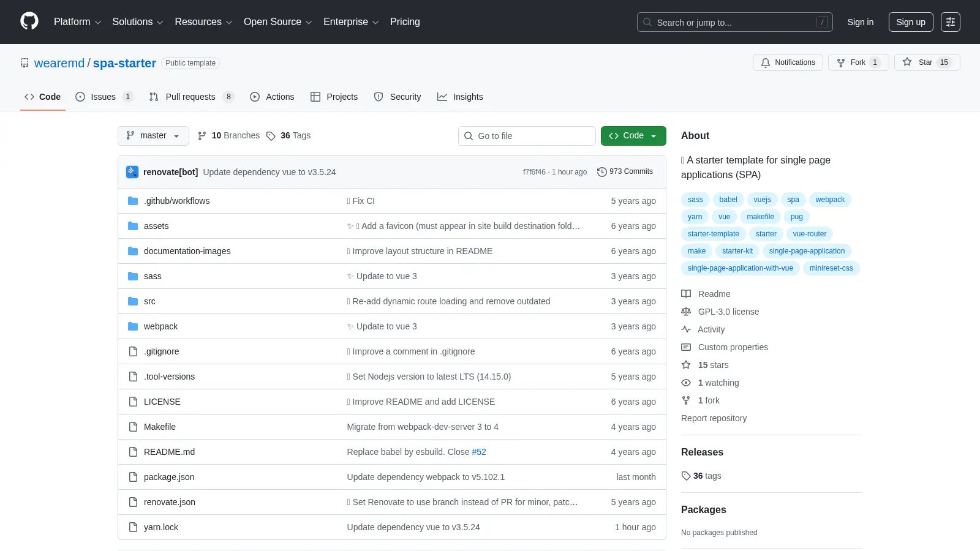The width and height of the screenshot is (980, 551).
Task: Click the yarn.lock file icon
Action: point(133,527)
